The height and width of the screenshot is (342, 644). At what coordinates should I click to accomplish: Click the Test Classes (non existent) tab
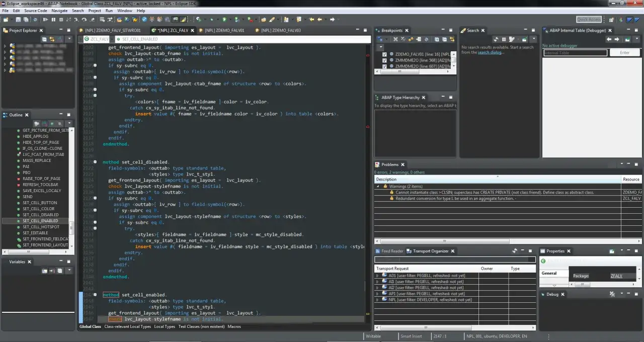[201, 326]
